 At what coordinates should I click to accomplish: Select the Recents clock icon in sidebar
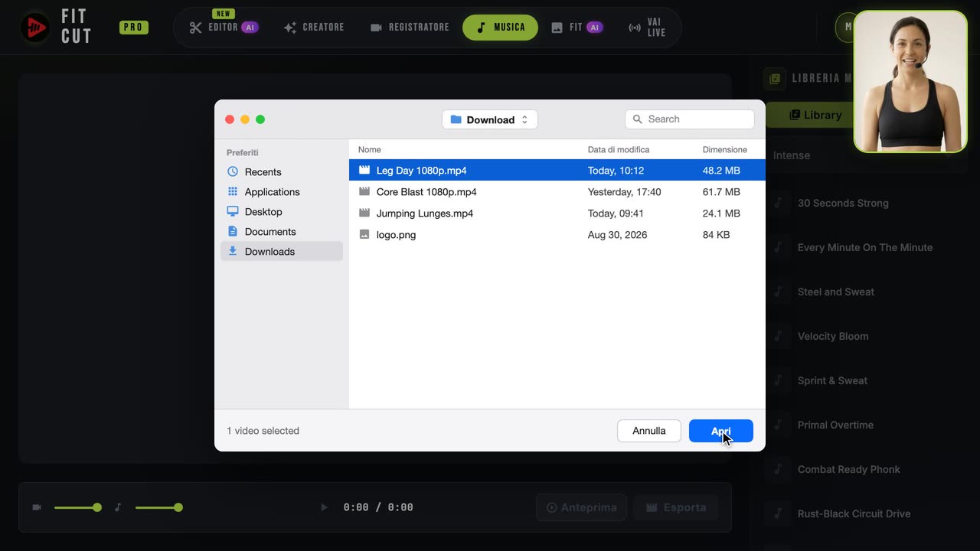[233, 172]
